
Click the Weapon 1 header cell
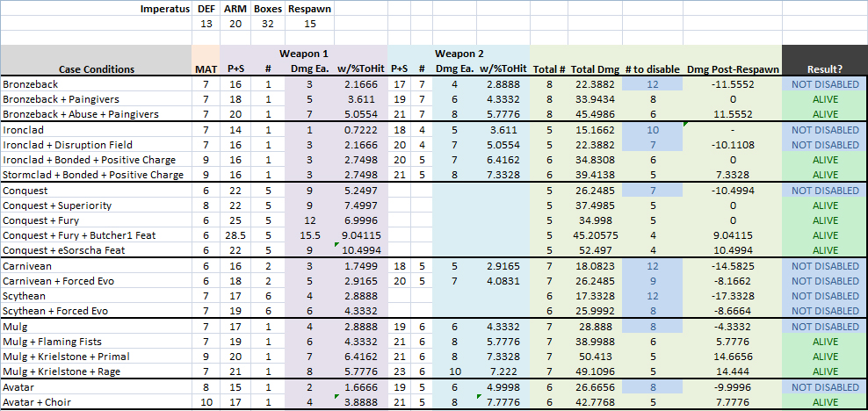pyautogui.click(x=303, y=54)
